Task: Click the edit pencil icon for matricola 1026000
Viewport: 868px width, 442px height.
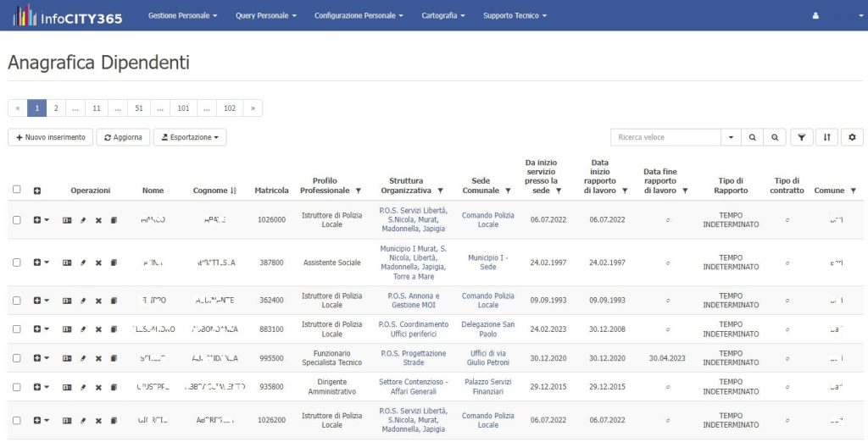Action: click(83, 220)
